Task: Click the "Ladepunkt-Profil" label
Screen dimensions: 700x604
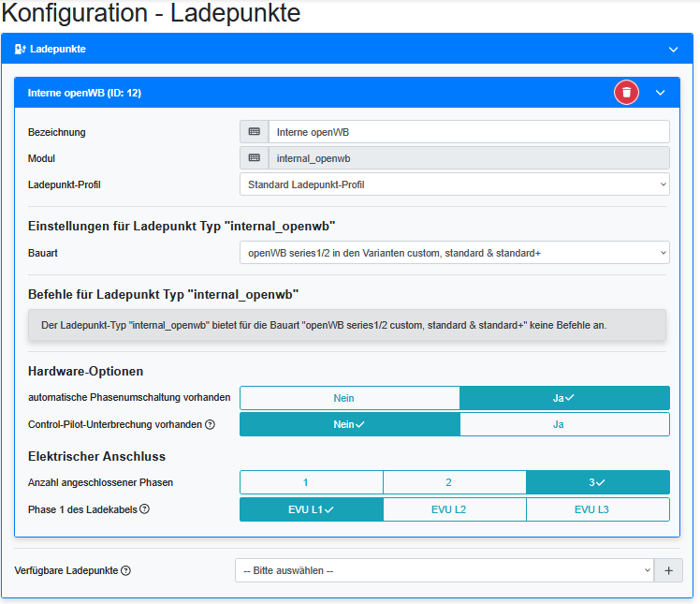Action: (65, 184)
